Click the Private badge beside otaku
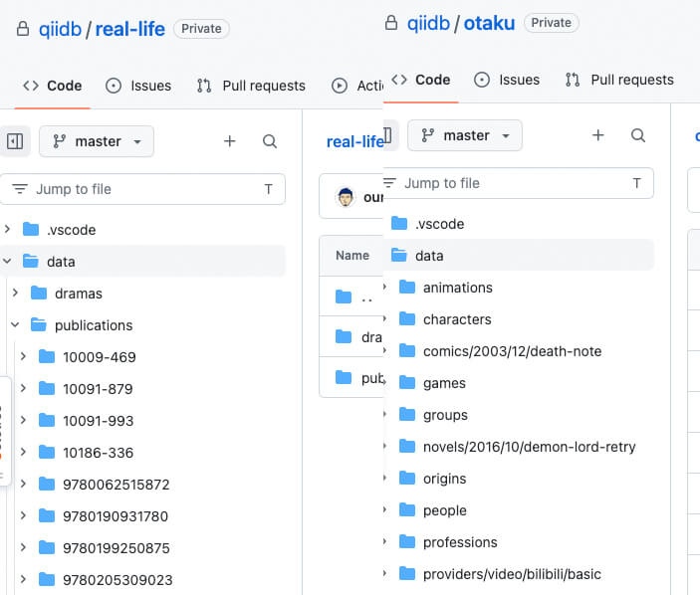700x595 pixels. (x=552, y=23)
